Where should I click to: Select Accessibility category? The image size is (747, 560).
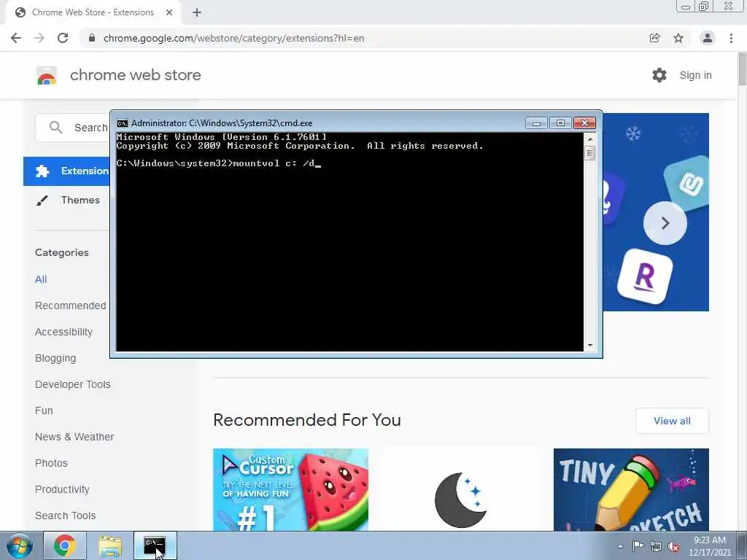click(64, 332)
